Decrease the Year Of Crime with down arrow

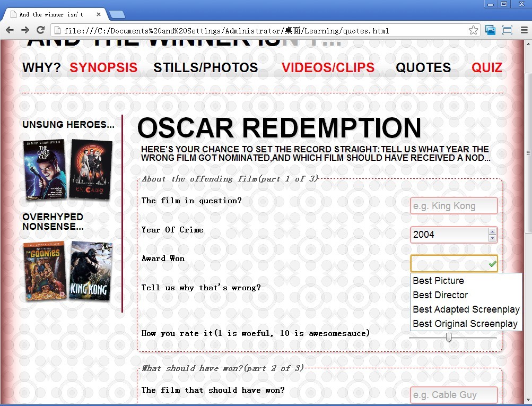[x=492, y=238]
